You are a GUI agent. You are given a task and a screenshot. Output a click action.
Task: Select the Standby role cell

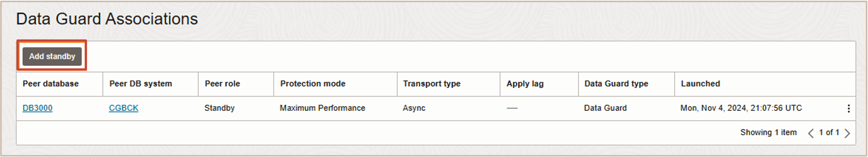[219, 108]
